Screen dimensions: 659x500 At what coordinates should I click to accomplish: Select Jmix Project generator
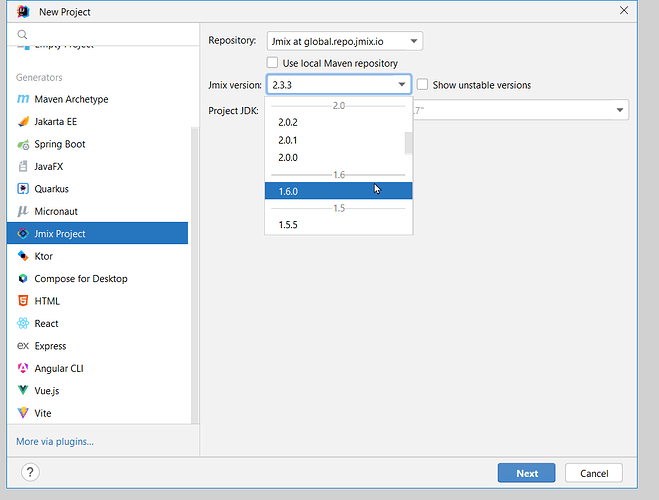tap(98, 233)
